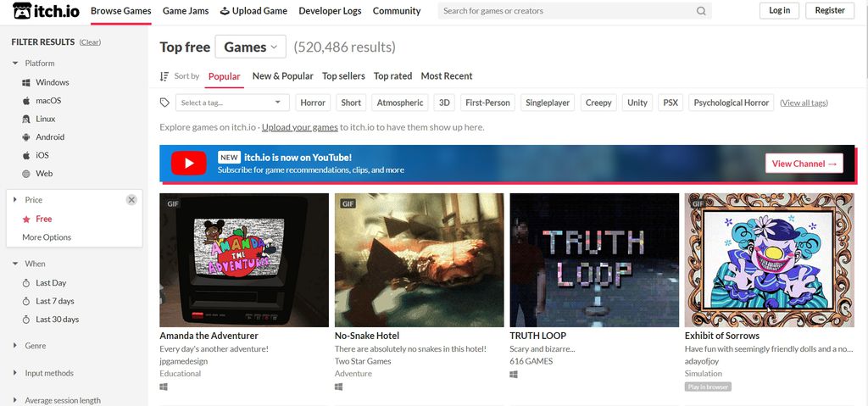Sort by Top sellers

(x=344, y=76)
